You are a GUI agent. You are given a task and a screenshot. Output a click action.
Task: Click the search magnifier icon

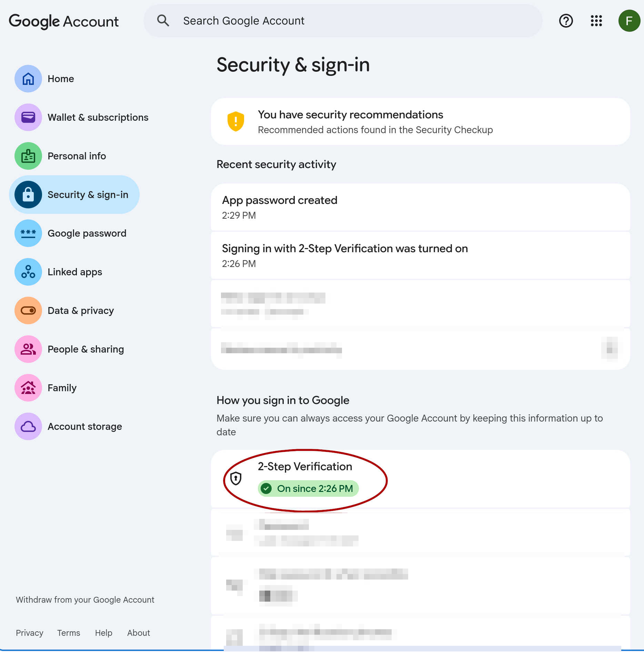click(163, 21)
